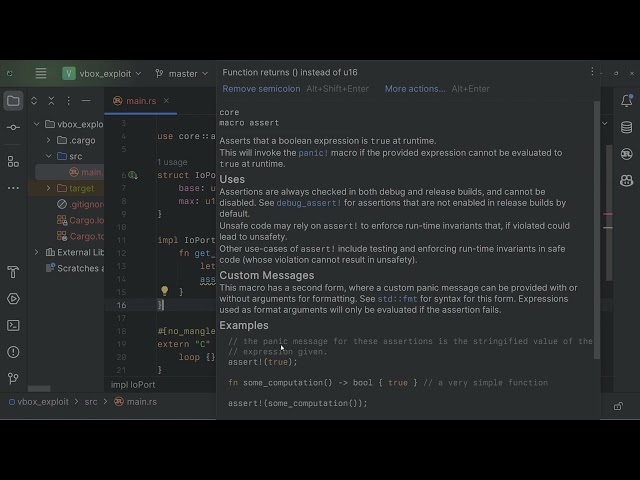Open the Project tool window folder icon
The image size is (640, 480).
pyautogui.click(x=13, y=101)
